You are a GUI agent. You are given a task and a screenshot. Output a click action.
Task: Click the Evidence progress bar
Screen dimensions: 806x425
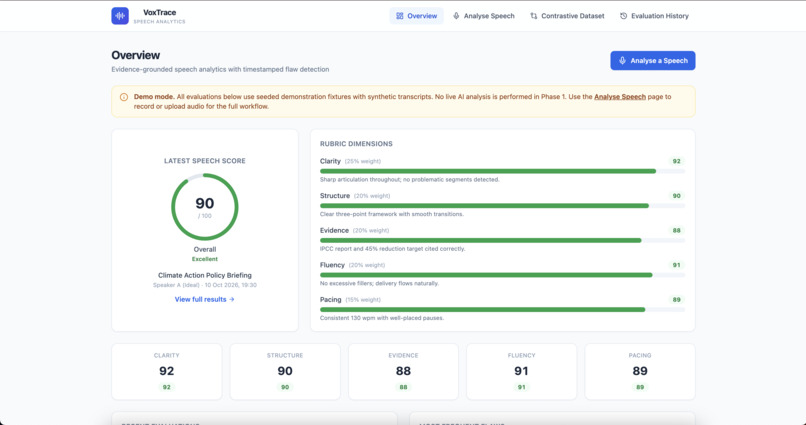pos(502,241)
